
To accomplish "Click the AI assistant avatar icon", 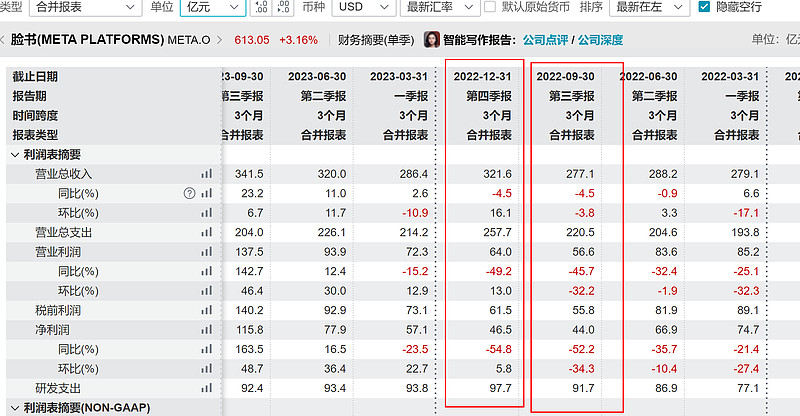I will [432, 40].
